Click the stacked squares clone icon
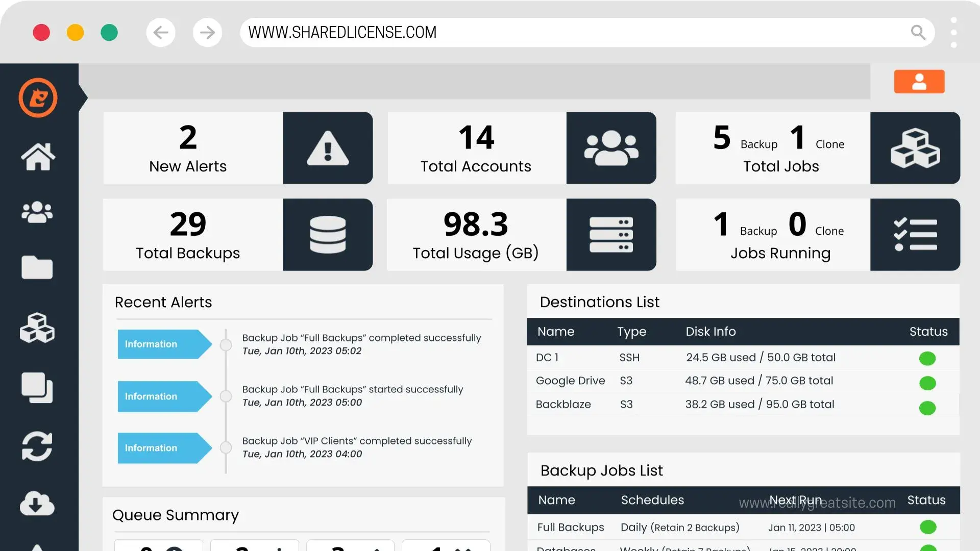The height and width of the screenshot is (551, 980). click(x=37, y=387)
